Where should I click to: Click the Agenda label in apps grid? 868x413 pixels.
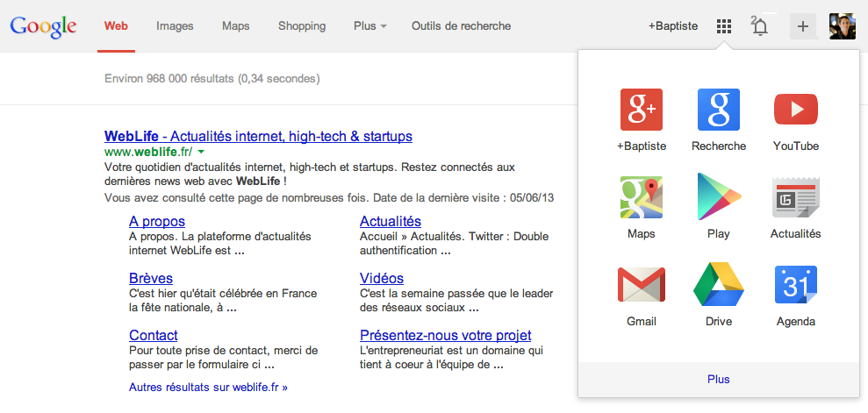[795, 322]
